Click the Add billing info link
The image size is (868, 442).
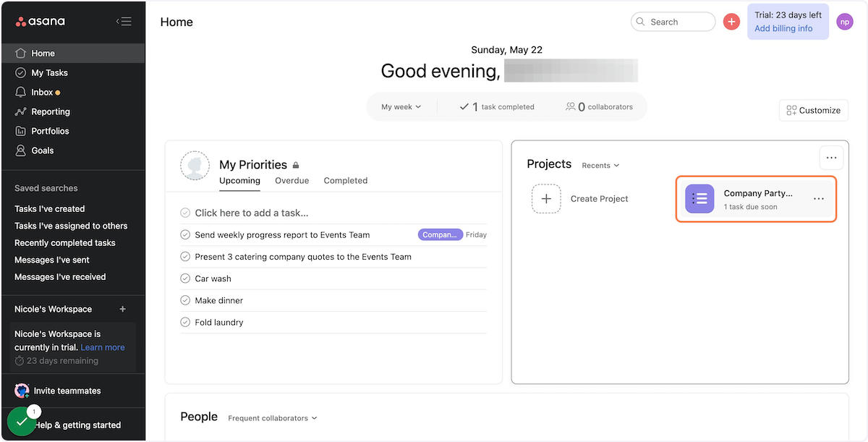[783, 28]
